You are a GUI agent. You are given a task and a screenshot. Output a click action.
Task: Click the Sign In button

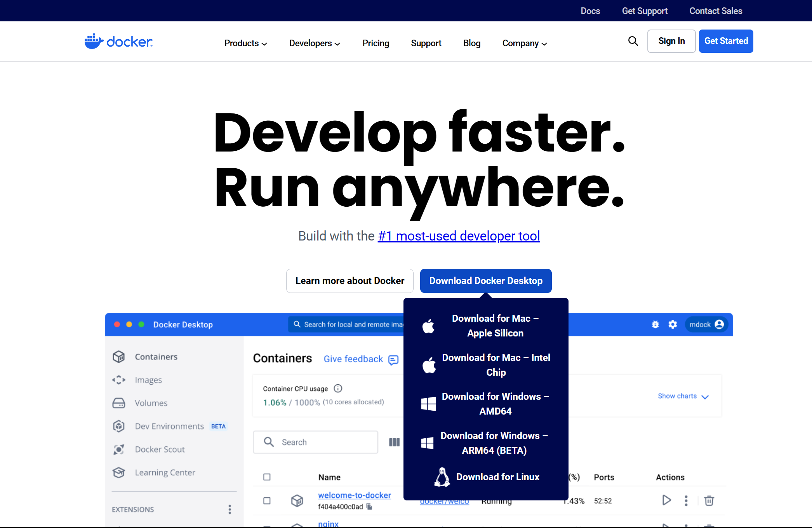click(671, 41)
